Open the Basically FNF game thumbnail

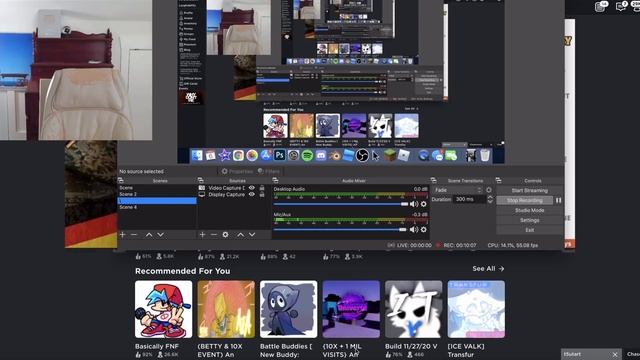click(163, 309)
